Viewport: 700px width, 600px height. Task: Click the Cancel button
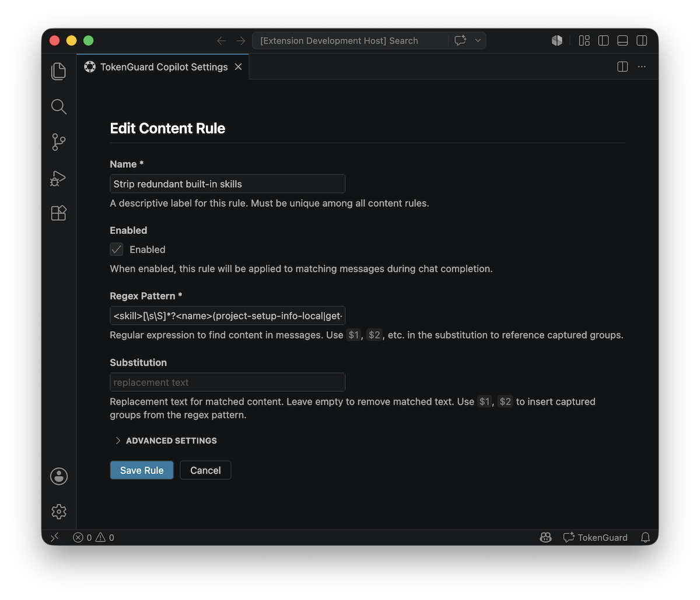(205, 471)
